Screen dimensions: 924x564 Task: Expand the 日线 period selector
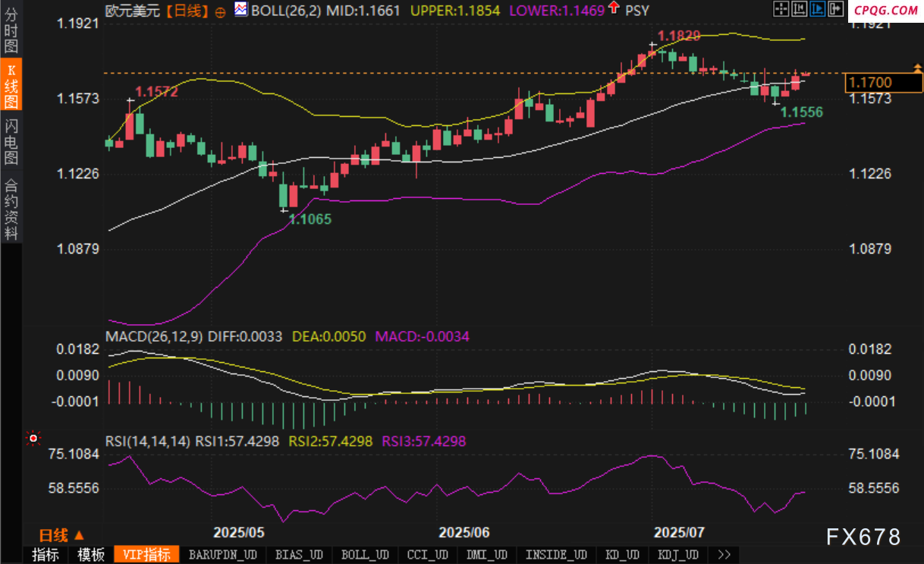62,535
